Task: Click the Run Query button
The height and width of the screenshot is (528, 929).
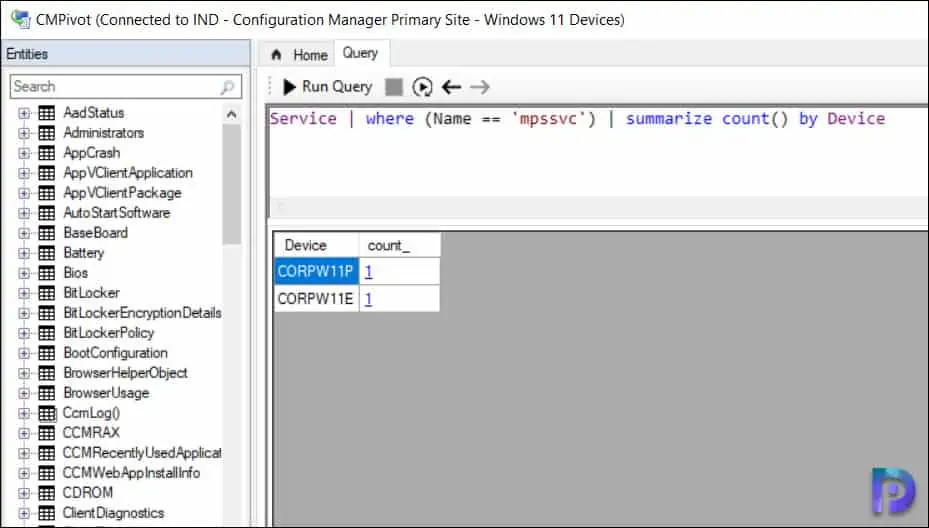Action: click(x=328, y=87)
